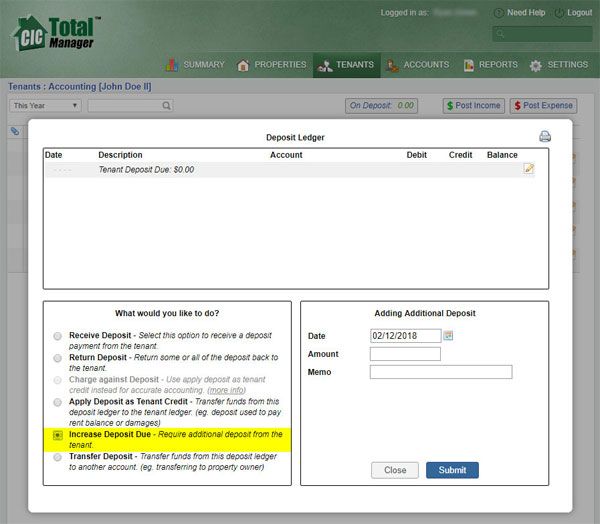Open the Settings tab

(x=559, y=65)
